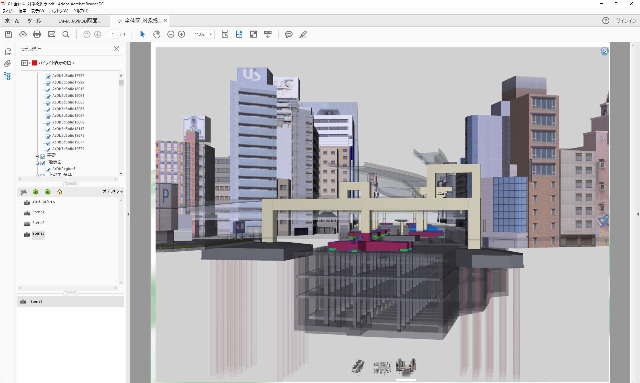Close the active document tab with its X
Image resolution: width=640 pixels, height=383 pixels.
click(x=165, y=20)
